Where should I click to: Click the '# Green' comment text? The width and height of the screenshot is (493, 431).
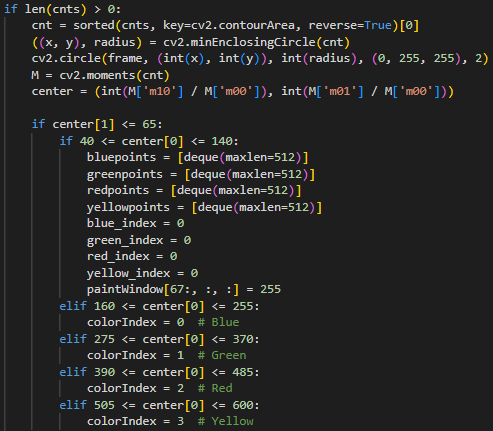(x=222, y=355)
